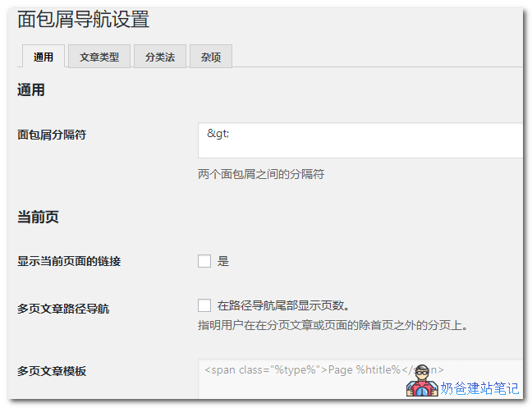Click the 面包屑导航设置 page title

point(83,19)
